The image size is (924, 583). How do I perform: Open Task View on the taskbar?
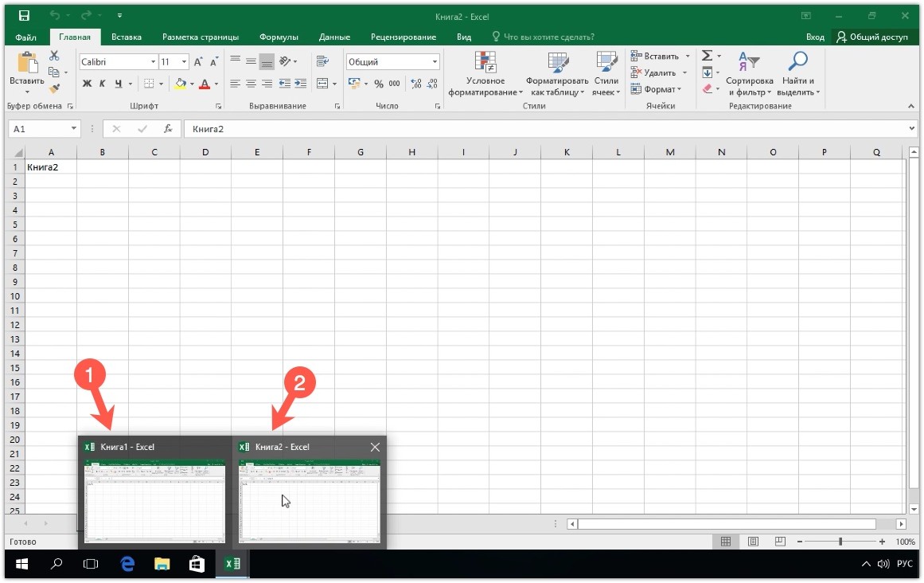point(91,564)
